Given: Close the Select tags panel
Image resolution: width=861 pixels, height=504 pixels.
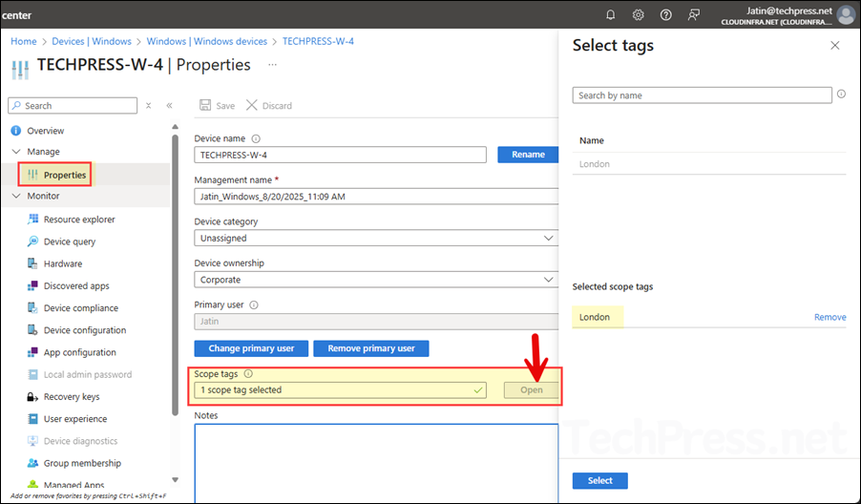Looking at the screenshot, I should point(834,46).
